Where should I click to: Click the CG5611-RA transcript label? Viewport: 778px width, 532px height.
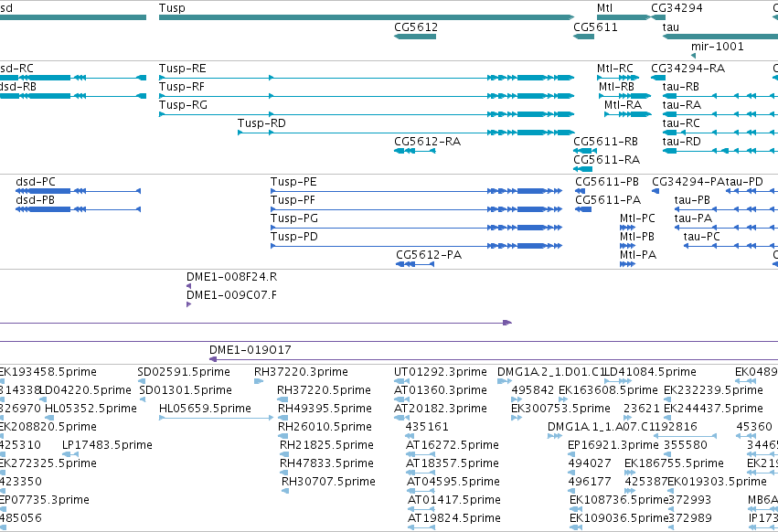606,160
